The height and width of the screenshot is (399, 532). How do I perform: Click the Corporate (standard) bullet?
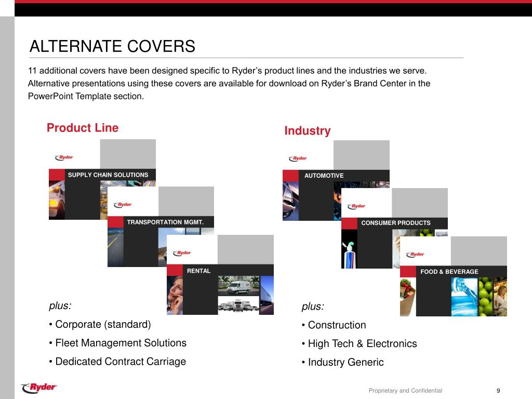tap(100, 324)
